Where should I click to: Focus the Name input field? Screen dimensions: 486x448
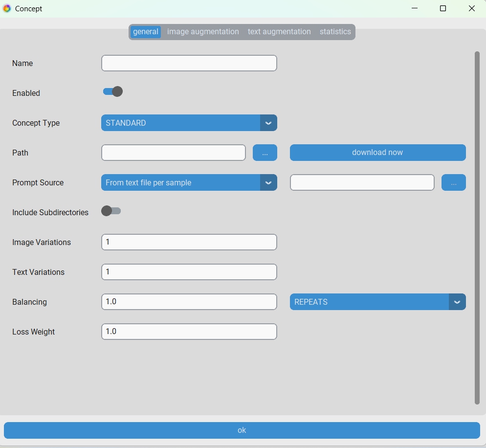pos(189,63)
